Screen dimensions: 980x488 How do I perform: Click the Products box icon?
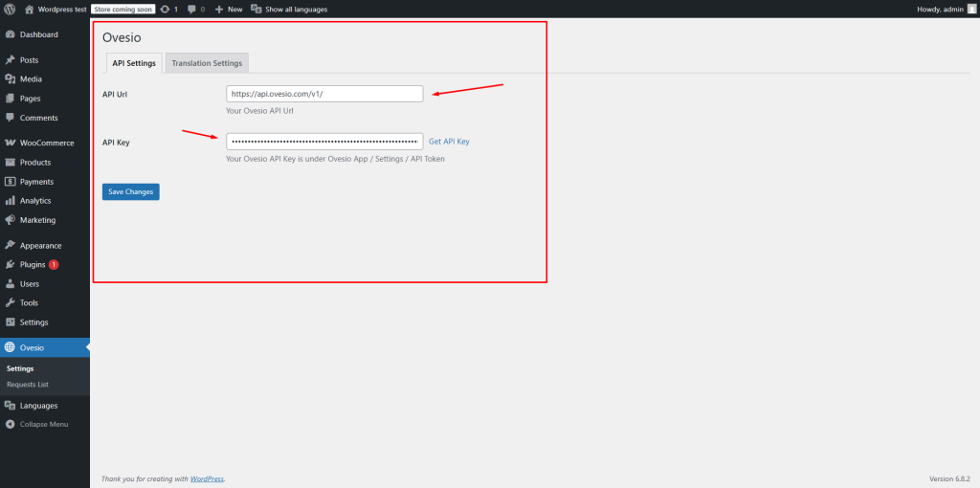[10, 163]
